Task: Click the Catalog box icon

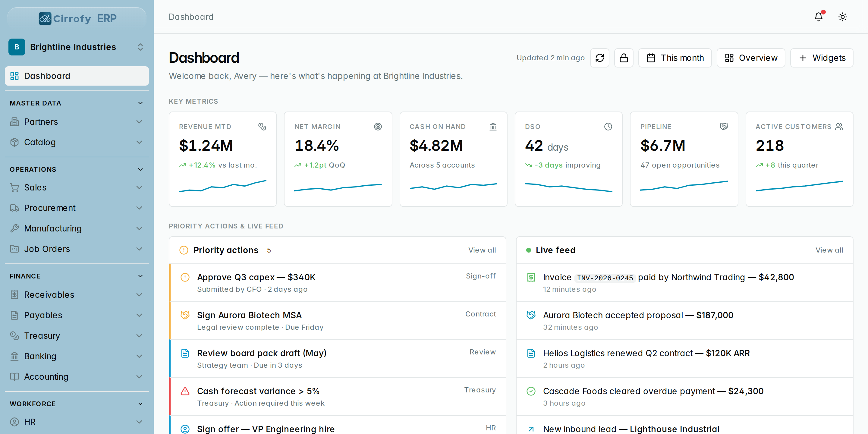Action: tap(14, 142)
